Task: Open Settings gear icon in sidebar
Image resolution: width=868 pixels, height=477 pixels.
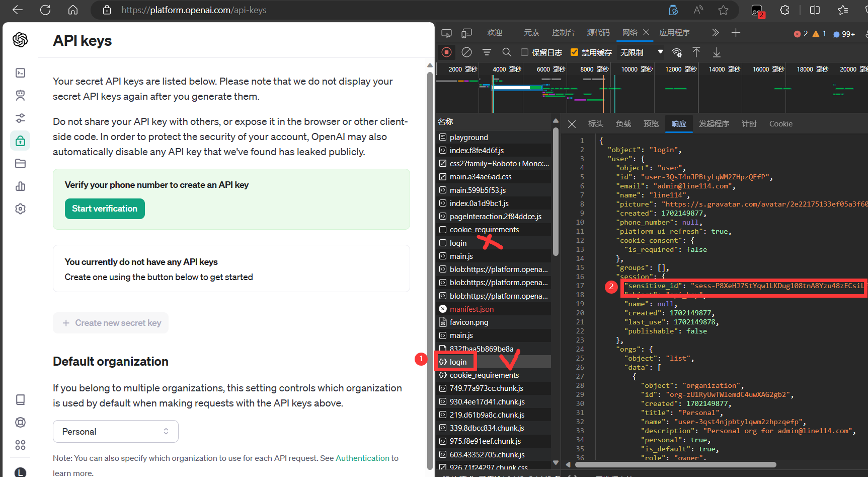Action: click(x=20, y=209)
